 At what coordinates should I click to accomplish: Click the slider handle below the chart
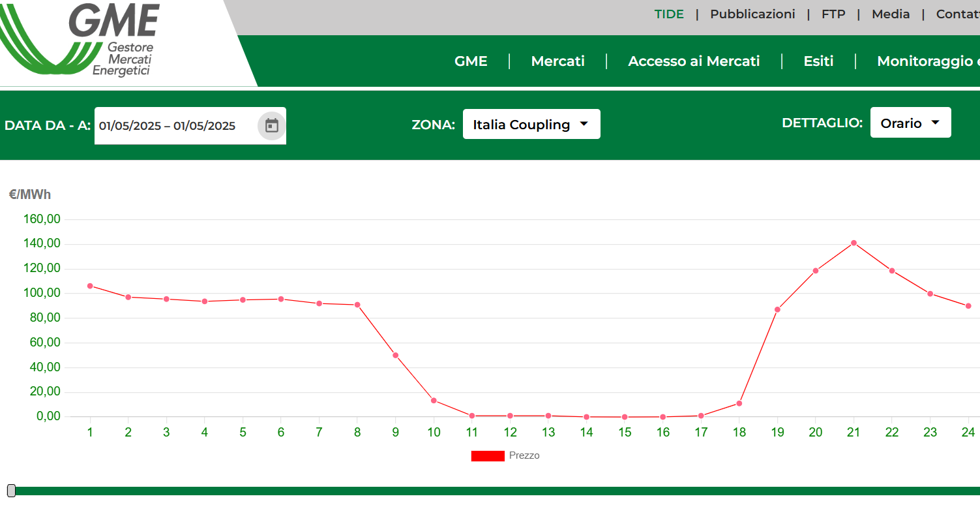11,491
